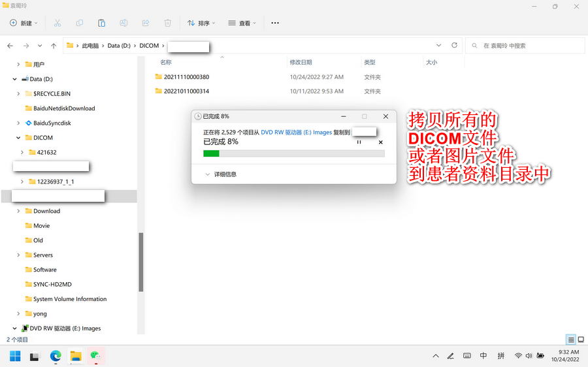Screen dimensions: 588x367
Task: Open the Wi-Fi network tray icon
Action: tap(518, 356)
